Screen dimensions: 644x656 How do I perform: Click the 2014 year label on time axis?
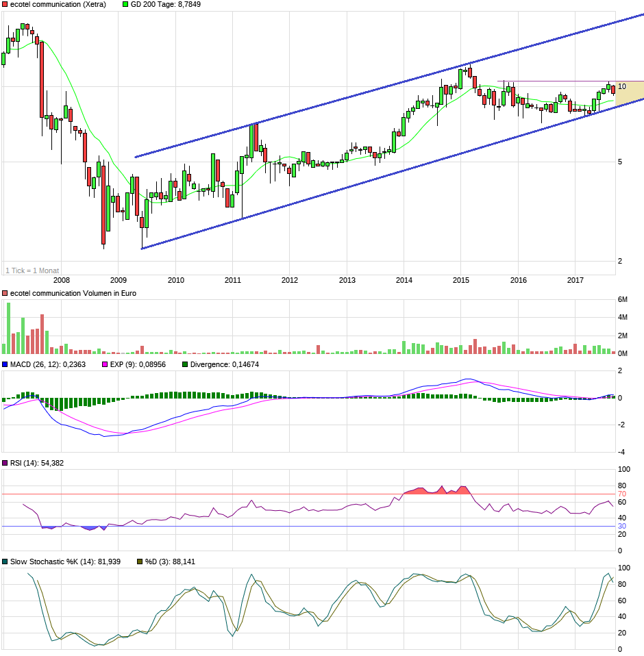click(404, 280)
